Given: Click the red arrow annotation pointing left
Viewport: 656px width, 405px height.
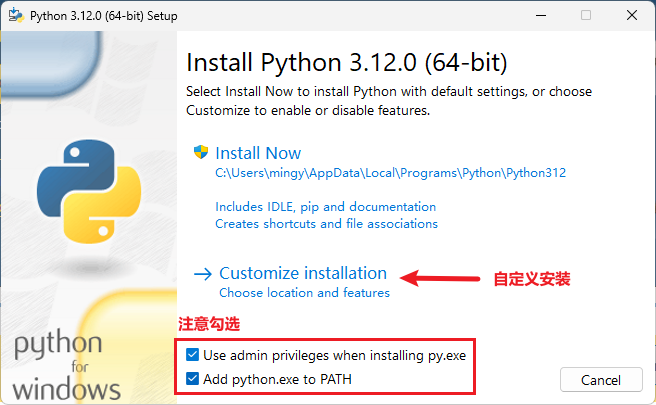Looking at the screenshot, I should [438, 279].
